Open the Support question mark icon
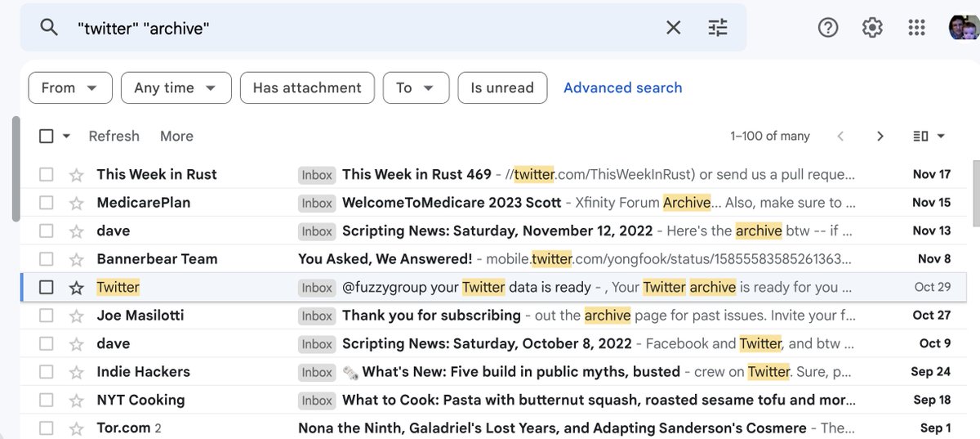This screenshot has height=439, width=980. tap(828, 28)
